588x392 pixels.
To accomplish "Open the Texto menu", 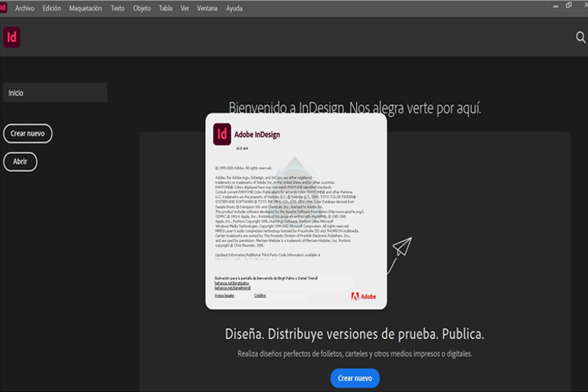I will [x=118, y=8].
